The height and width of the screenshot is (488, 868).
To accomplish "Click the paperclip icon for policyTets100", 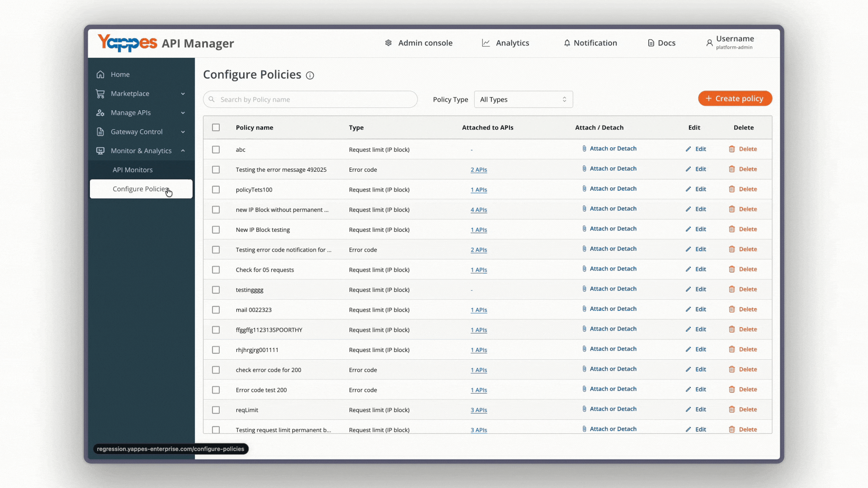I will coord(585,189).
